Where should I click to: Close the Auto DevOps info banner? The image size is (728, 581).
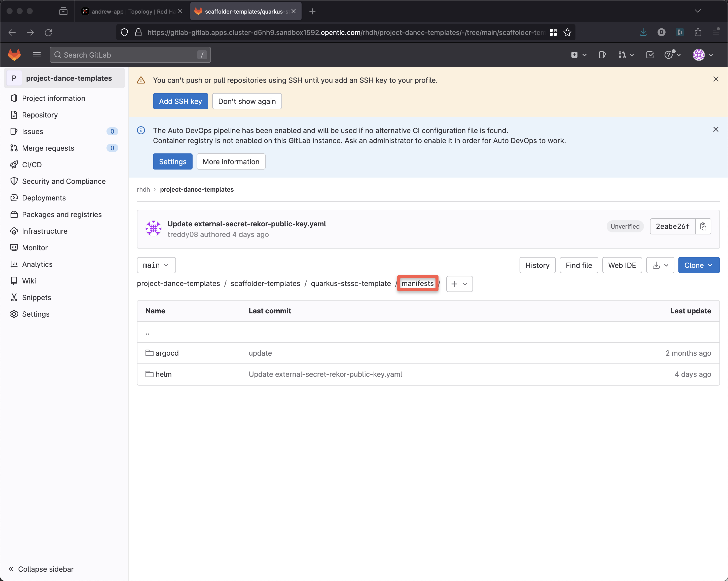[x=715, y=129]
